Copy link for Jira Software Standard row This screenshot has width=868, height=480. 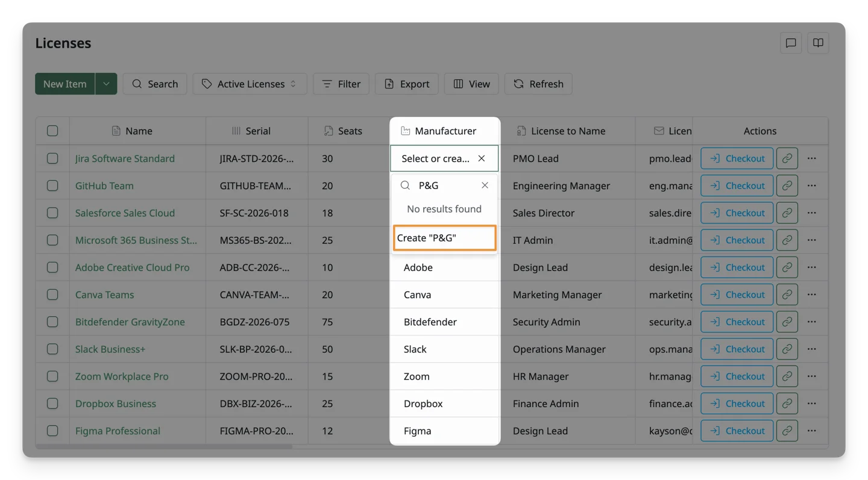[787, 158]
